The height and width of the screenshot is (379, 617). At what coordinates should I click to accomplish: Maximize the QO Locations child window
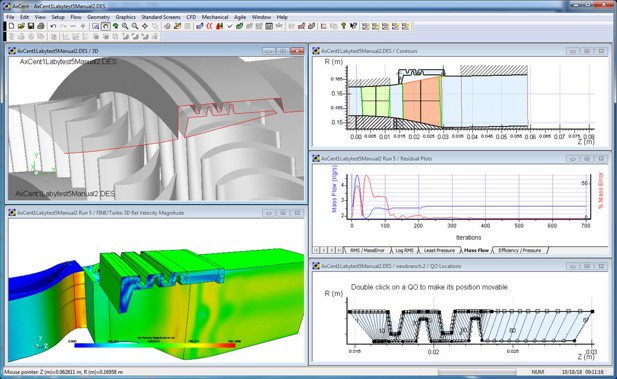click(587, 266)
